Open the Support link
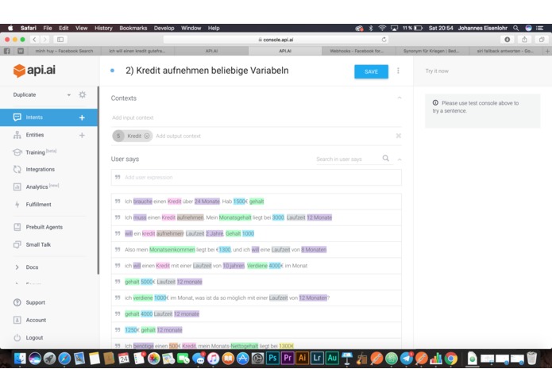 [35, 302]
